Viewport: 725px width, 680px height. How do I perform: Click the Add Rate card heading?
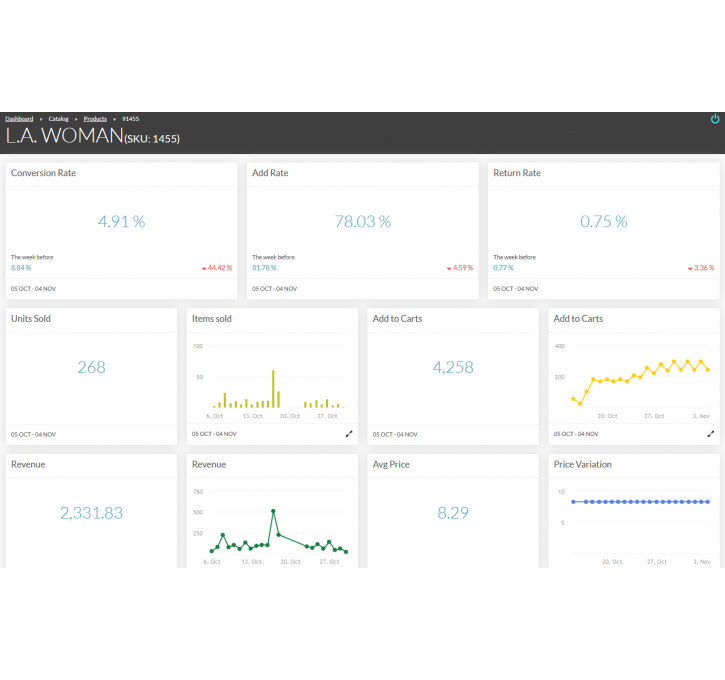(x=270, y=173)
